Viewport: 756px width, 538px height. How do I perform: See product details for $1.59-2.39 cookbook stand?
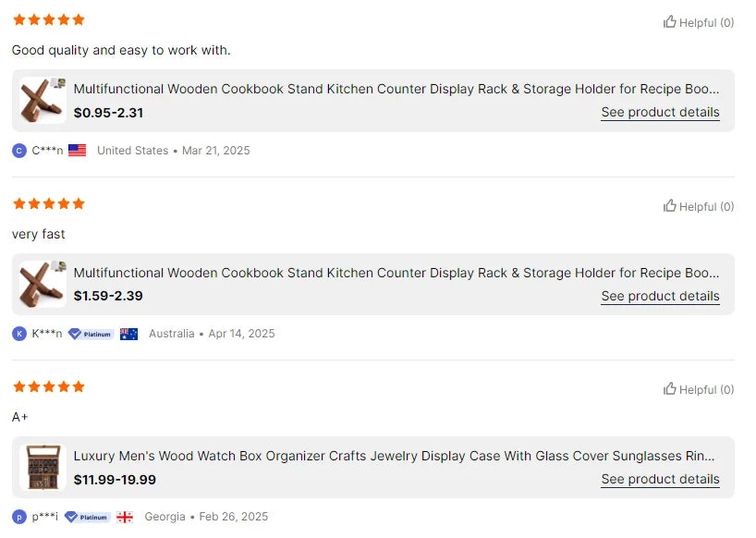click(660, 296)
